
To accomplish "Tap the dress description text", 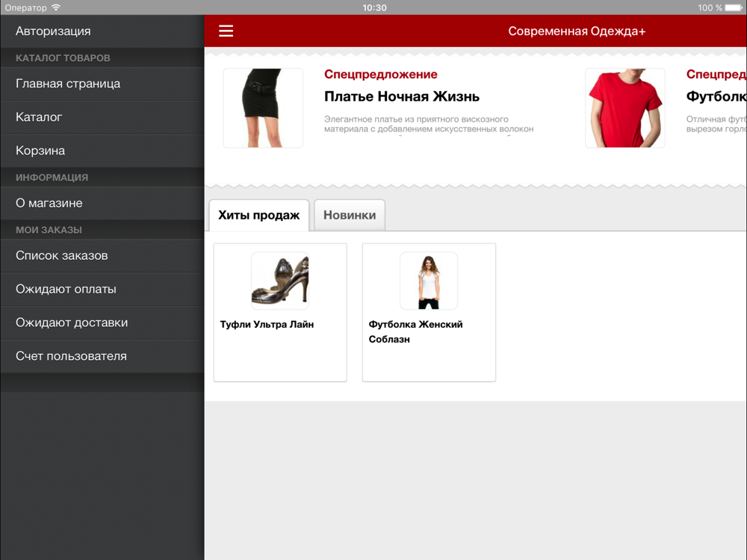I will click(429, 124).
